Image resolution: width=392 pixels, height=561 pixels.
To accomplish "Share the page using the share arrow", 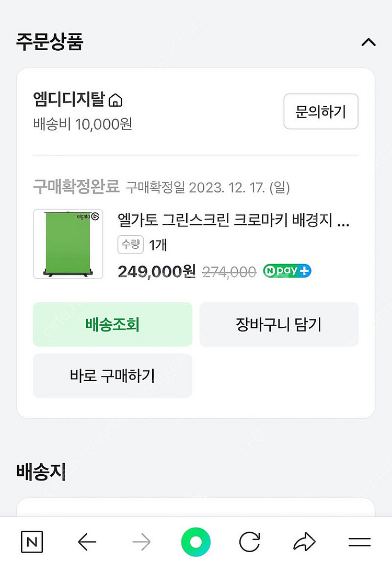I will (x=304, y=542).
